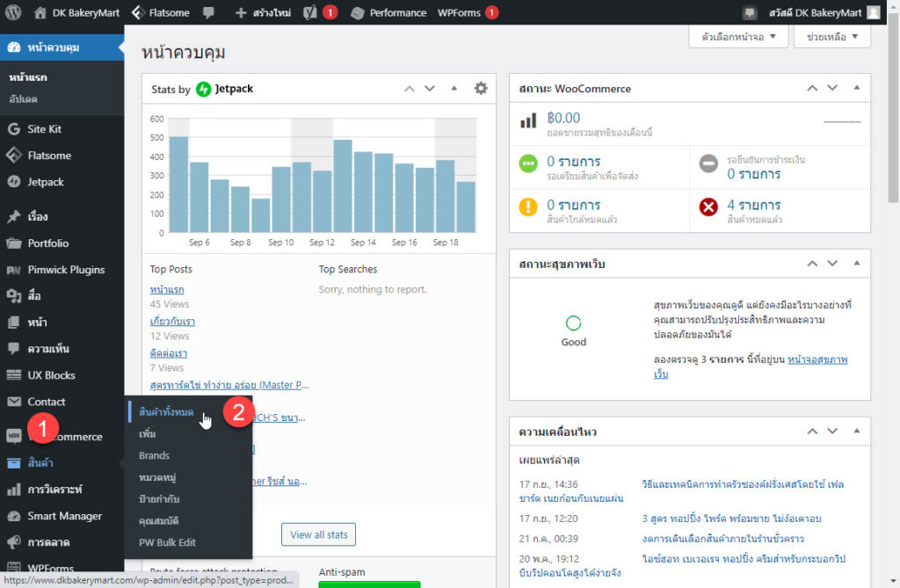Toggle the ความเคลื่อนไหว panel closed
This screenshot has height=588, width=900.
pos(857,432)
